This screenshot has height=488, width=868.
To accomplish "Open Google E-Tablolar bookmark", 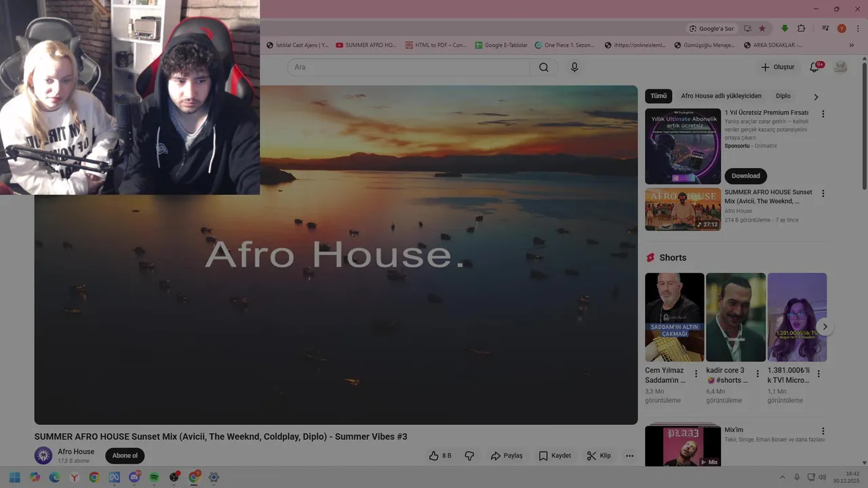I will pos(501,45).
